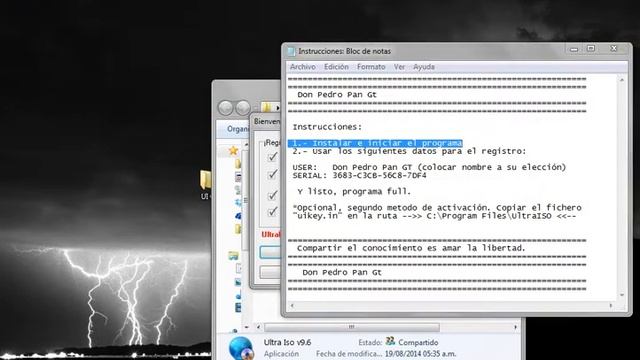
Task: Click the red 'Ultra' text in the Bienvenido dialog
Action: [x=271, y=235]
